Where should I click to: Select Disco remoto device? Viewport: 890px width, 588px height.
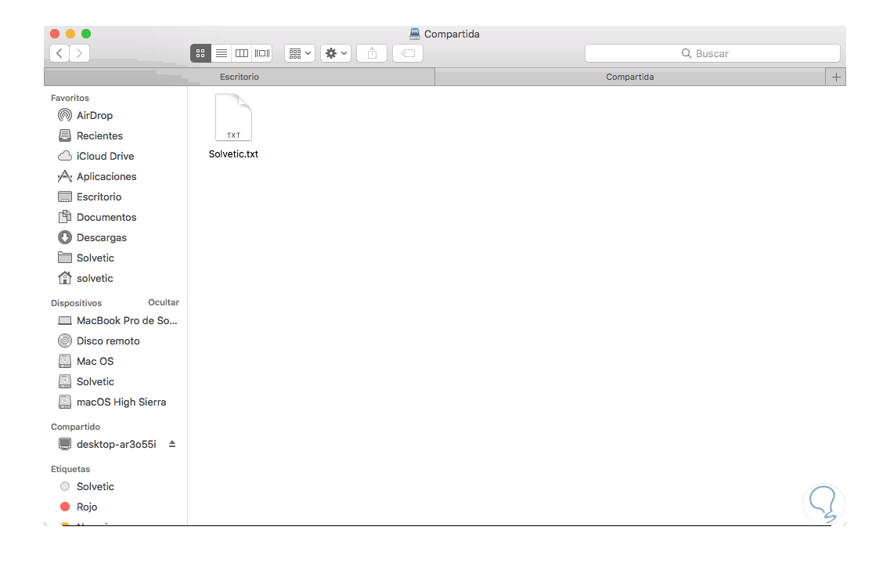[x=99, y=341]
